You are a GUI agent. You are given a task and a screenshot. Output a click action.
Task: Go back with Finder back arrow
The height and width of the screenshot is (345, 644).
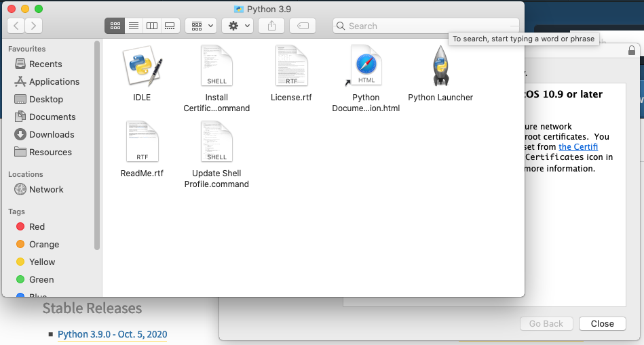(x=16, y=26)
